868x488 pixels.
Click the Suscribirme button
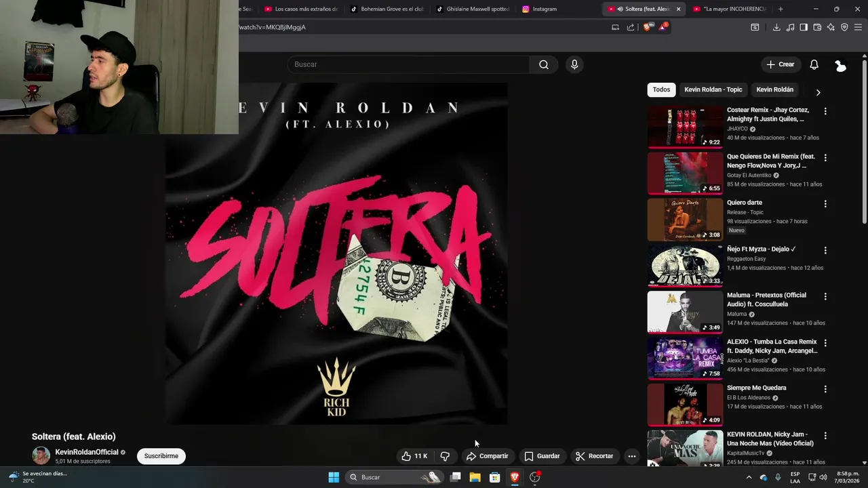(161, 456)
